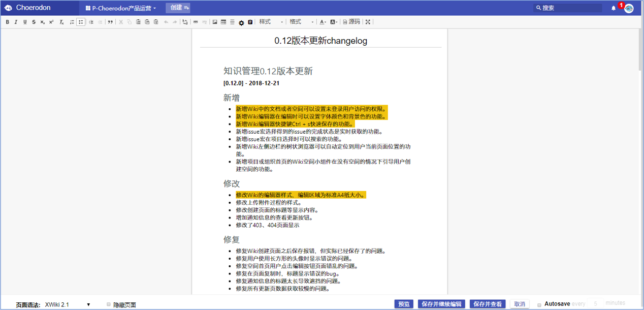Enable the Autosave checkbox
This screenshot has width=644, height=310.
(539, 305)
